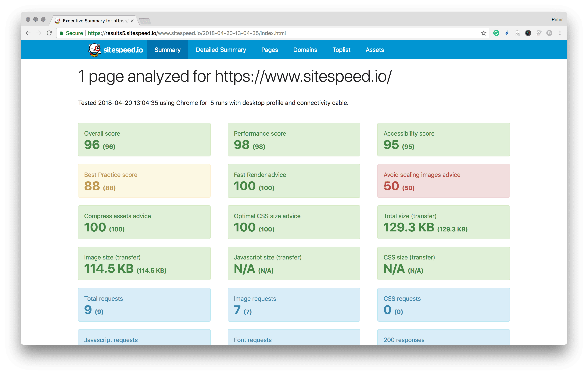The height and width of the screenshot is (375, 588).
Task: Click the blue lightning bolt extension icon
Action: [x=507, y=33]
